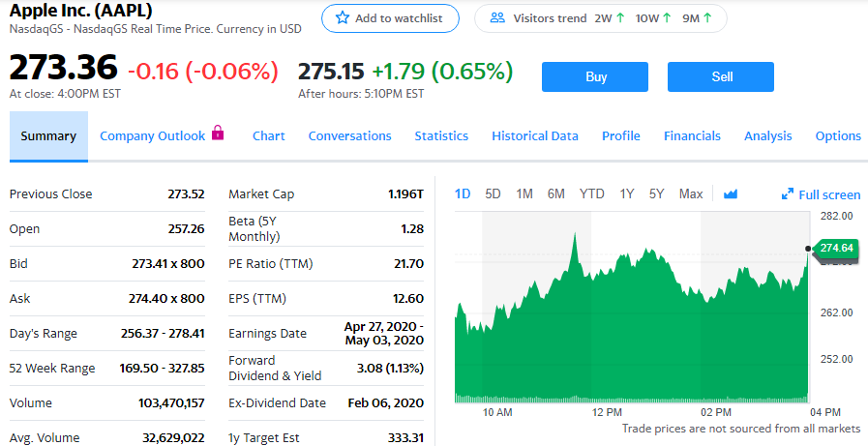Click the star Add to watchlist button
This screenshot has width=868, height=446.
[389, 18]
